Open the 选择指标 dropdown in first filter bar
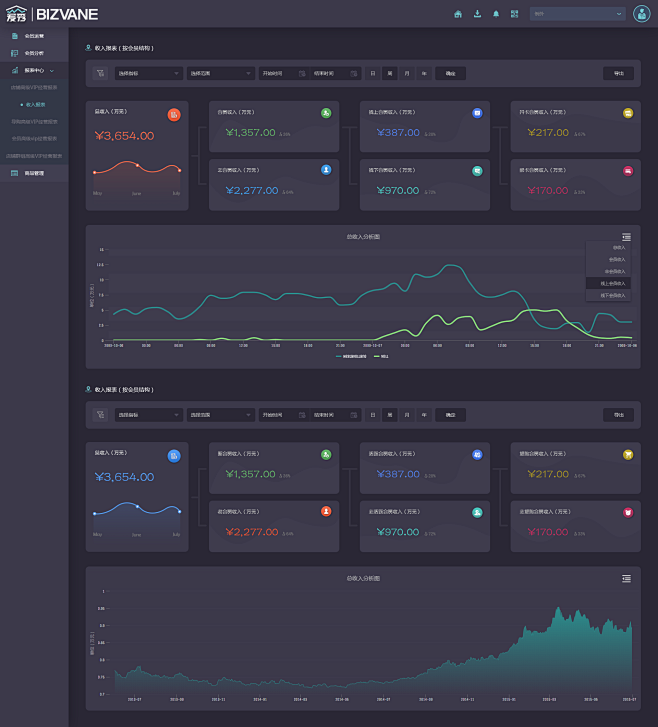 [x=148, y=73]
